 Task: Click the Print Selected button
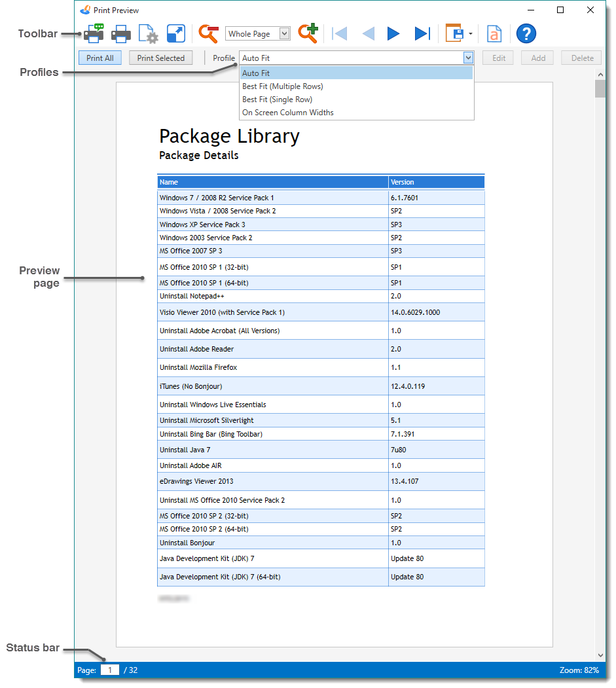(160, 58)
